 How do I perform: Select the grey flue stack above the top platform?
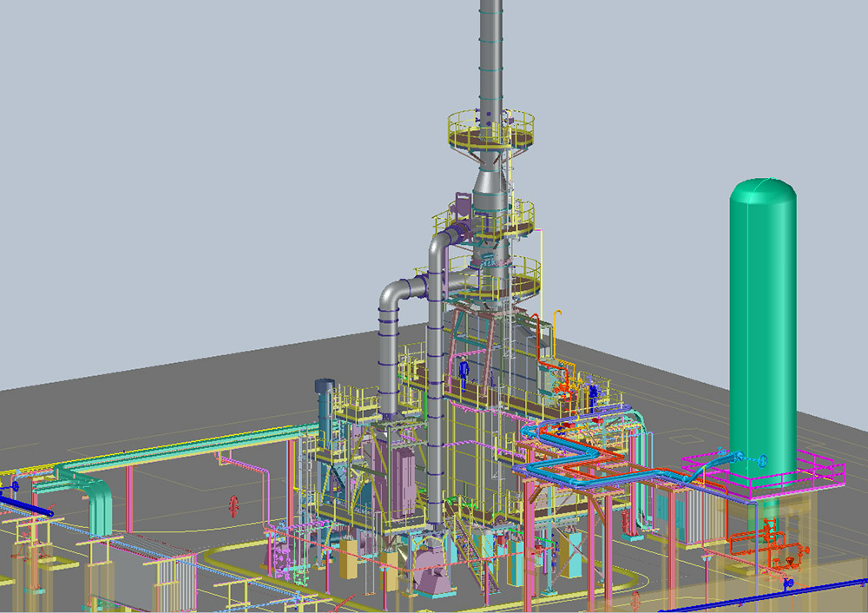tap(491, 56)
